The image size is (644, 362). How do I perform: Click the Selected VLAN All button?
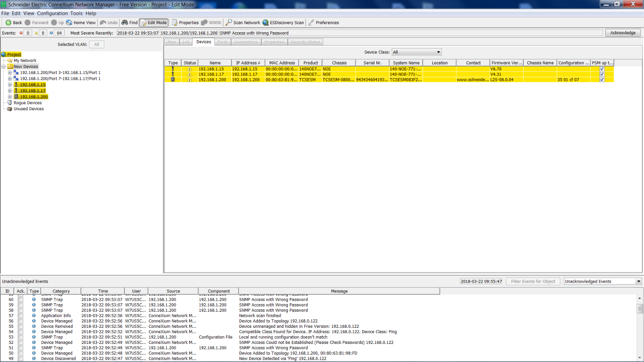(x=97, y=45)
